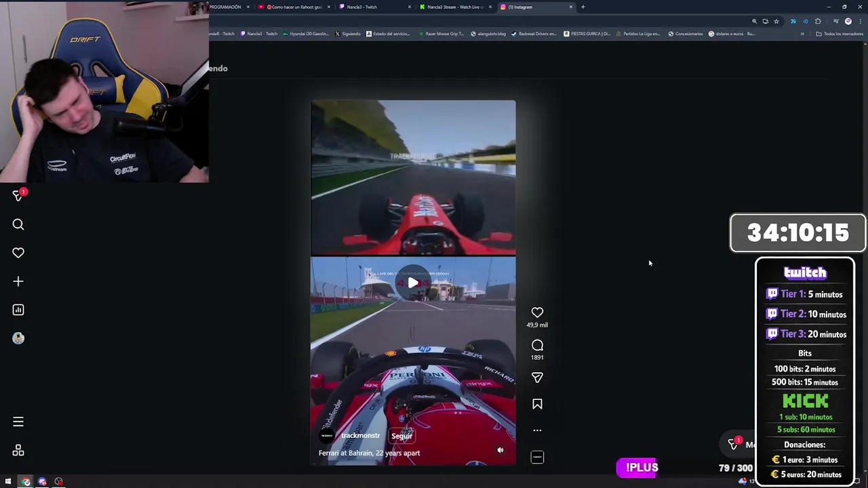This screenshot has height=488, width=868.
Task: Click caption 'Ferrari at Bahrain, 22 years apart'
Action: (x=369, y=453)
